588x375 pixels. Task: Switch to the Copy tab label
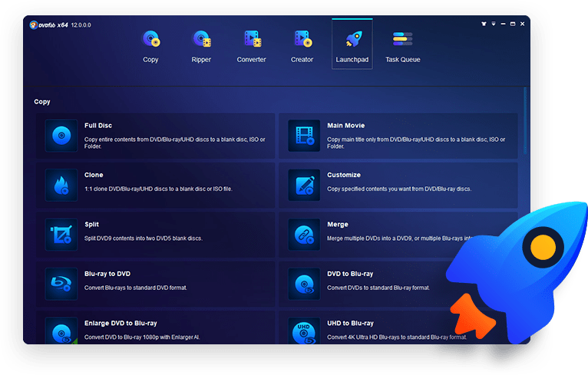[150, 60]
